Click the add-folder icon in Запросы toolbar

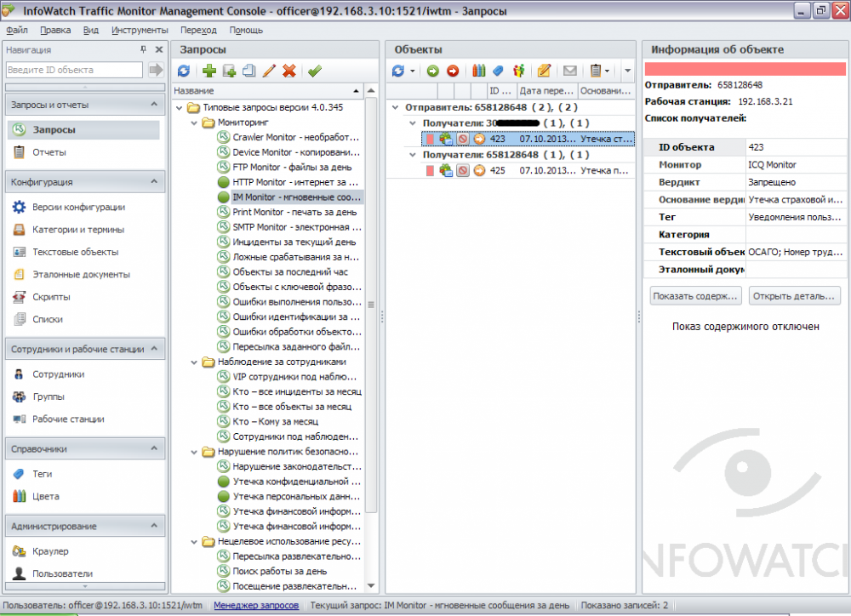pyautogui.click(x=229, y=71)
